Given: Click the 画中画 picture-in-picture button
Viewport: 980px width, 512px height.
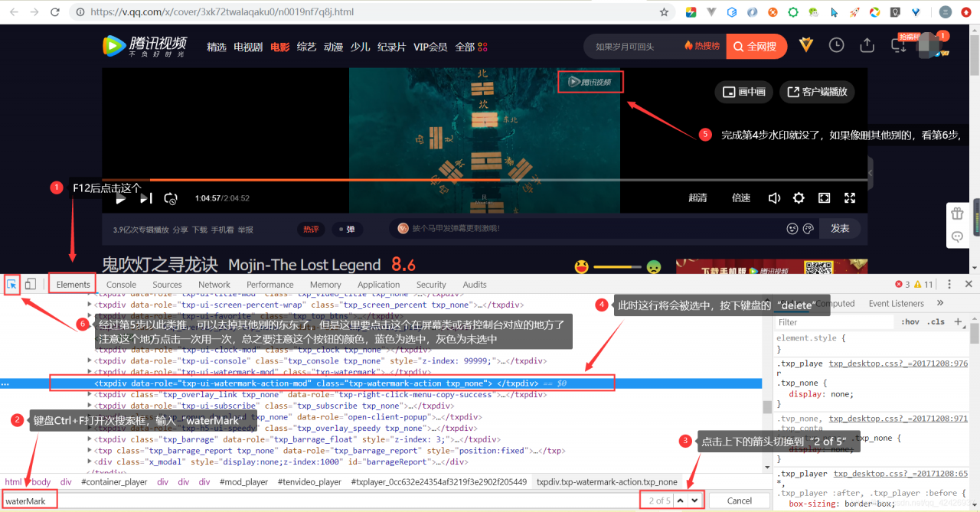Looking at the screenshot, I should click(744, 92).
